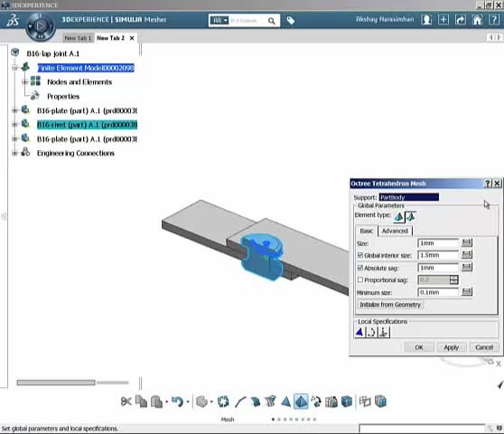Click the Undo arrow icon
The height and width of the screenshot is (434, 504).
pos(177,401)
